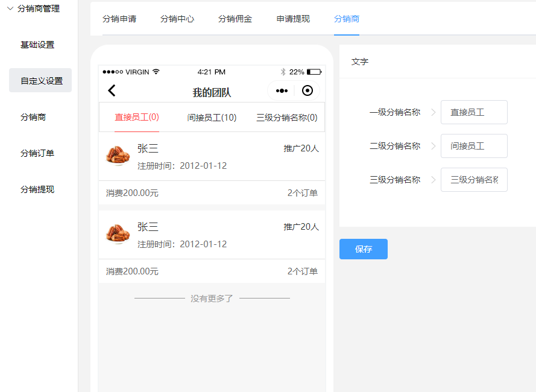
Task: Click the second 张三 avatar image
Action: pyautogui.click(x=118, y=234)
